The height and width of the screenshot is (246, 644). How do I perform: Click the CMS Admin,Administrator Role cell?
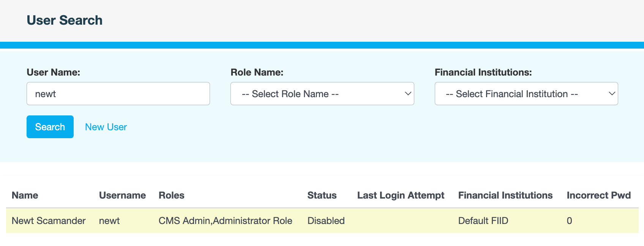[x=225, y=221]
